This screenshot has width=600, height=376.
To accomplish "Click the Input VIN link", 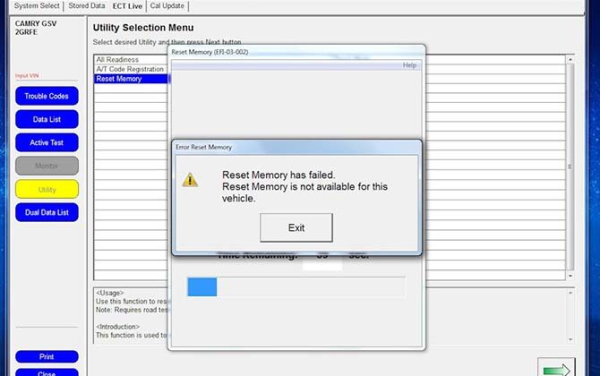I will tap(27, 75).
